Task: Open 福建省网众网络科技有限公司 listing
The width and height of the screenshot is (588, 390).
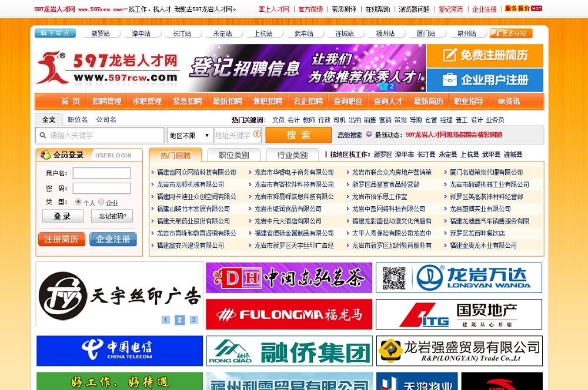Action: click(196, 172)
